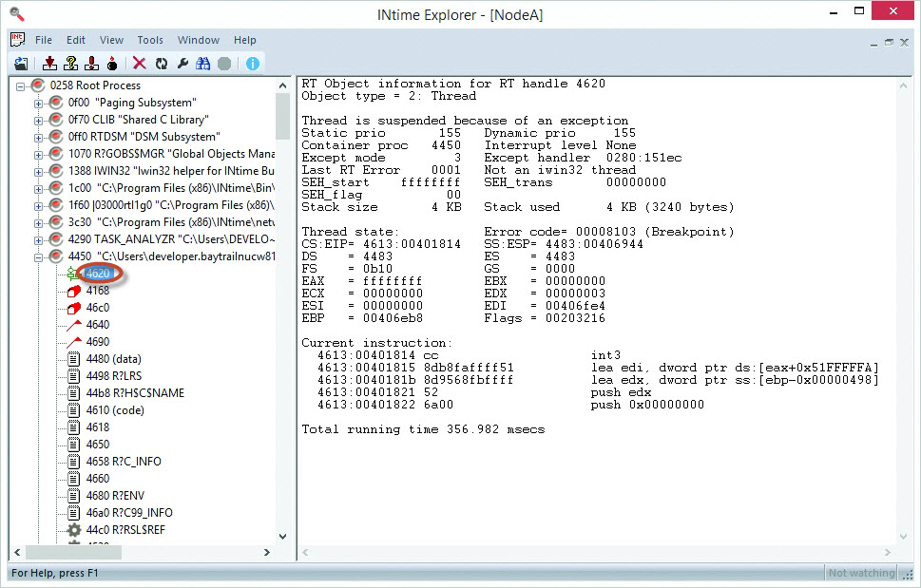921x588 pixels.
Task: Select 44b8 R?HSC$NAME in the tree
Action: 135,393
